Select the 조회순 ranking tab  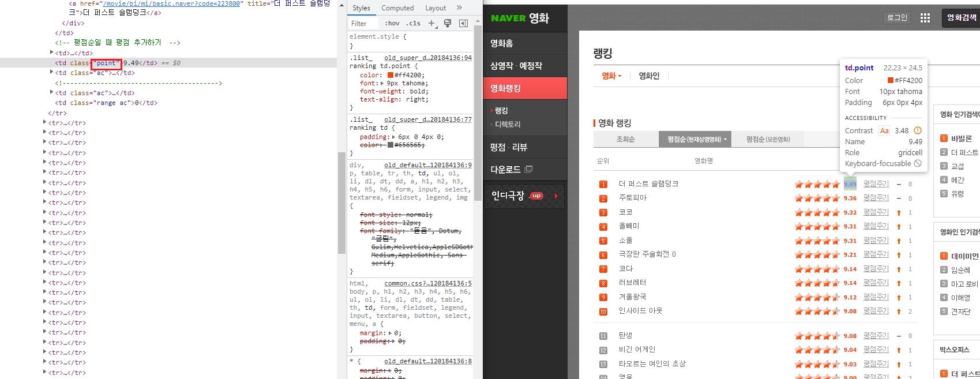coord(626,139)
